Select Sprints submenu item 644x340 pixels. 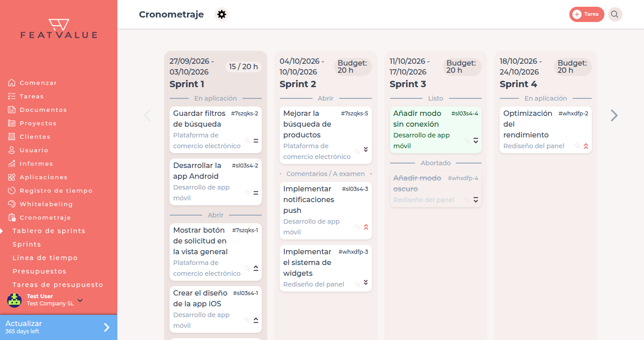click(27, 244)
